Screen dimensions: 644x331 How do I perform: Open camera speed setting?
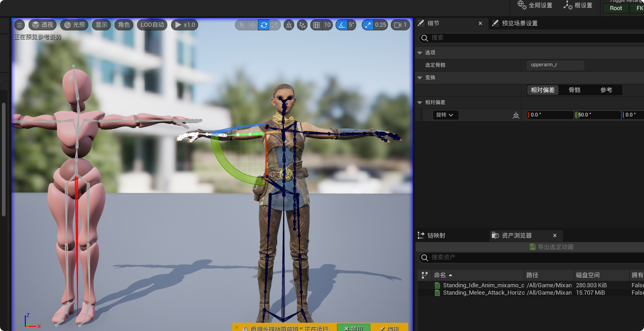pos(400,25)
